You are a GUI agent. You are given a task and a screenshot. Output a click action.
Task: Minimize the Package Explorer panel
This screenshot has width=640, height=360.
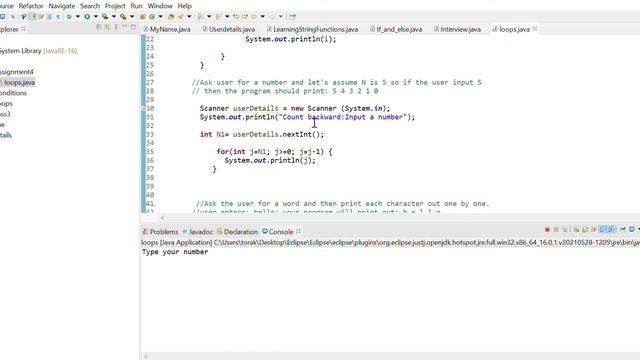[124, 27]
